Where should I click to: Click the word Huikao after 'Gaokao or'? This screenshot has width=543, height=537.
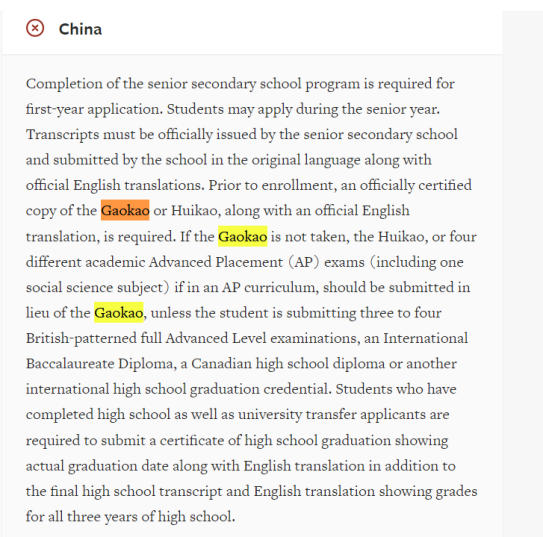tap(194, 211)
